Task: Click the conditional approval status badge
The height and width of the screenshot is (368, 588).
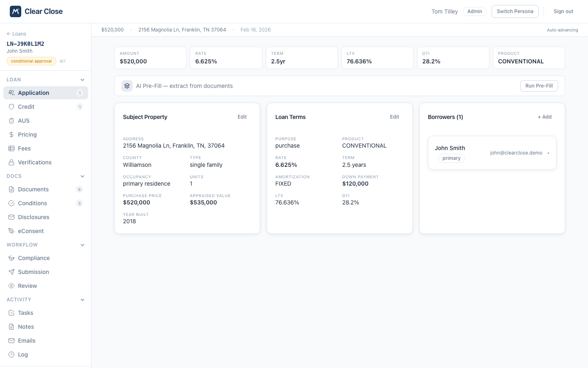Action: (x=31, y=61)
